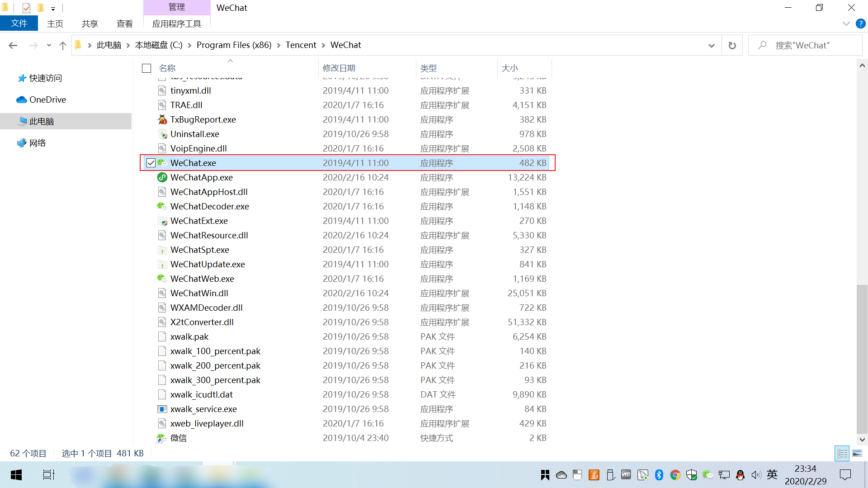
Task: Click the QQ penguin tray icon
Action: point(740,475)
